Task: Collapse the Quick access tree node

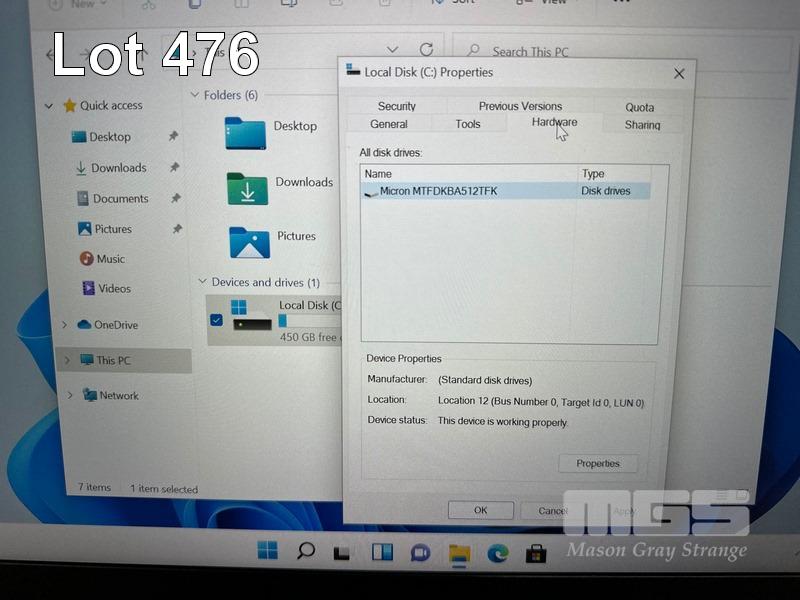Action: point(49,106)
